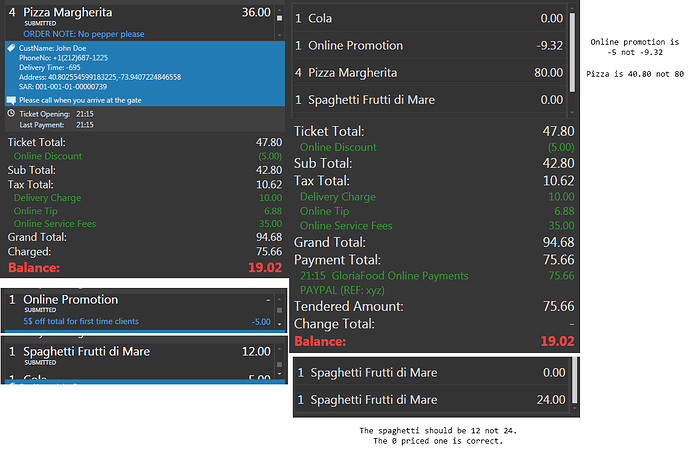
Task: Click the Last Payment: 21:15 line
Action: pyautogui.click(x=56, y=125)
